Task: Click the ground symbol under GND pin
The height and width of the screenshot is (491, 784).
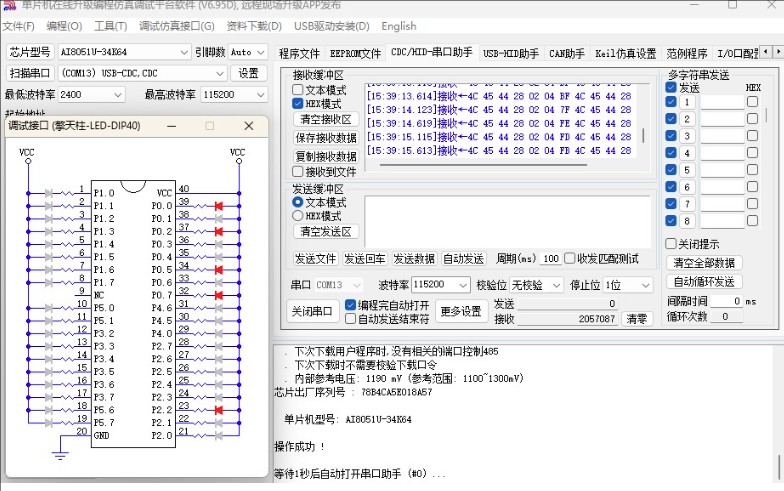Action: pos(59,455)
